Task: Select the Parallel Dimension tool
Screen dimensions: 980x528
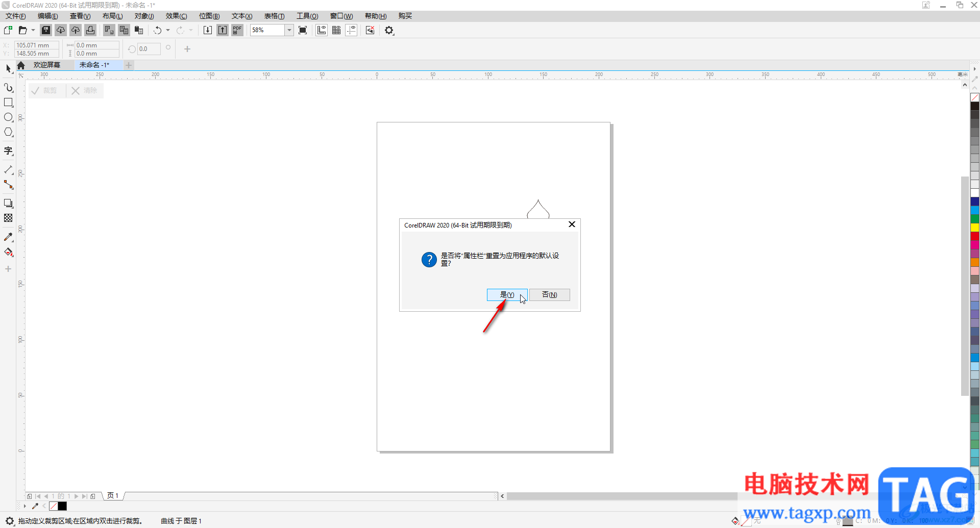Action: click(8, 170)
